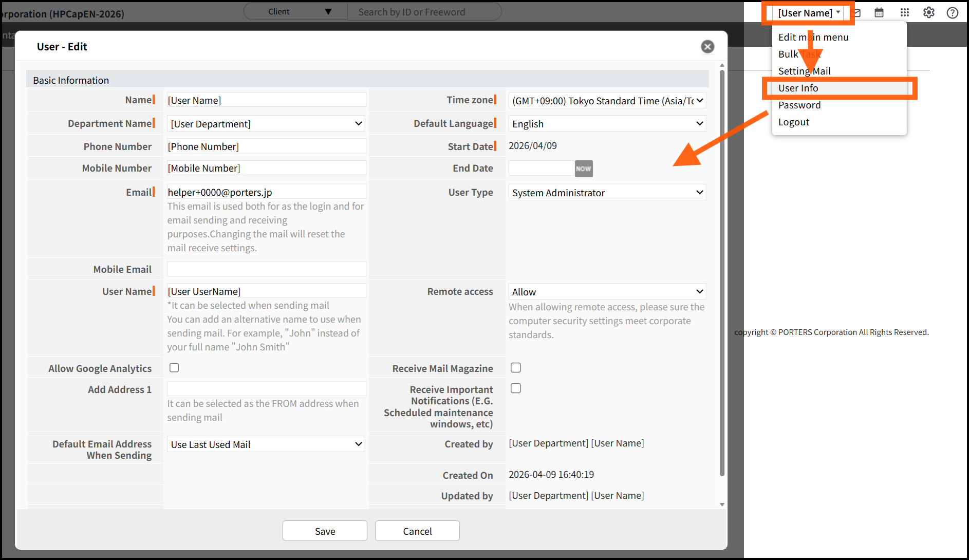This screenshot has height=560, width=969.
Task: Expand the Department Name dropdown
Action: point(266,124)
